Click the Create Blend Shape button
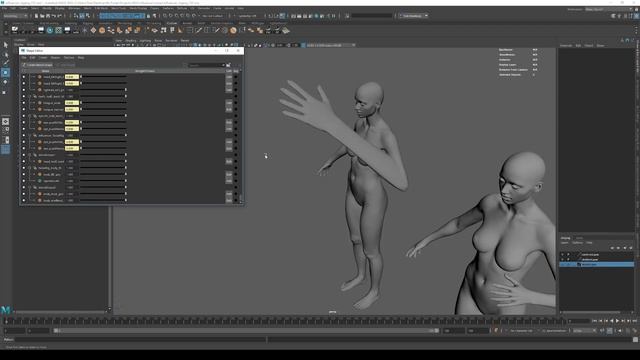 point(38,65)
